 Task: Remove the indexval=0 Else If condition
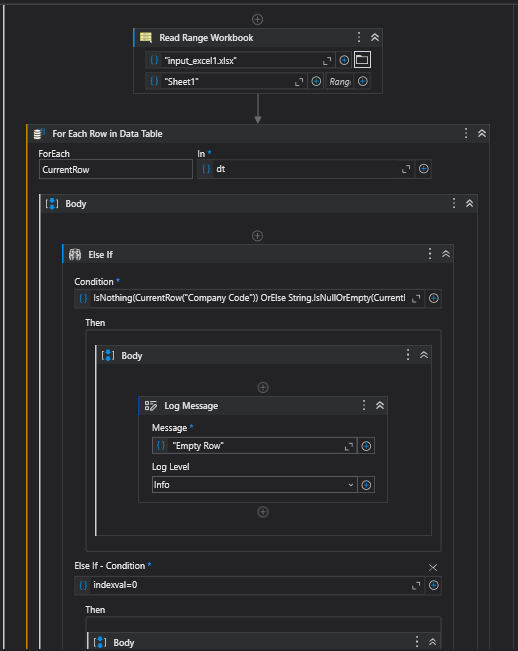433,567
